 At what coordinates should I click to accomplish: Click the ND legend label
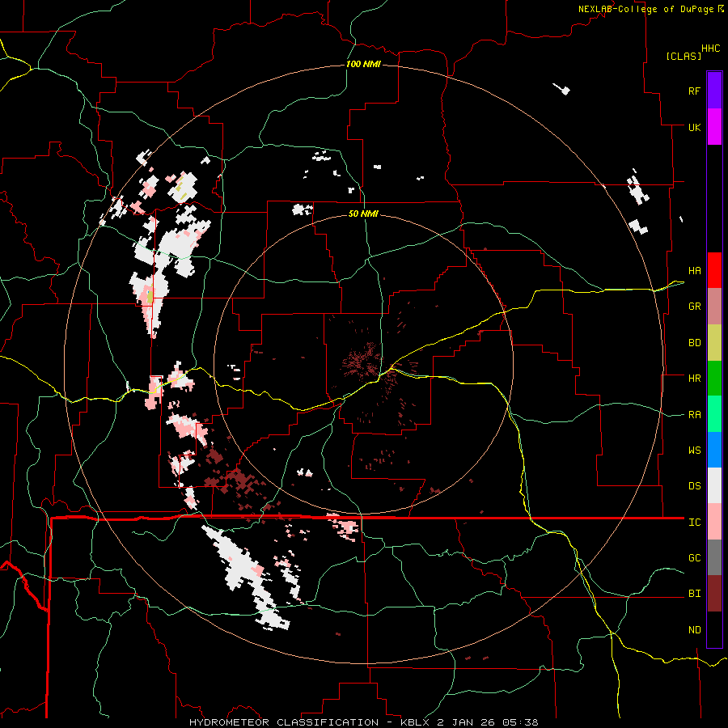[694, 630]
